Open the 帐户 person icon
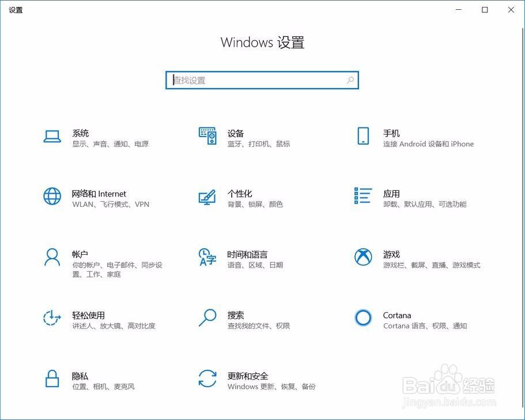The height and width of the screenshot is (420, 525). click(x=52, y=257)
